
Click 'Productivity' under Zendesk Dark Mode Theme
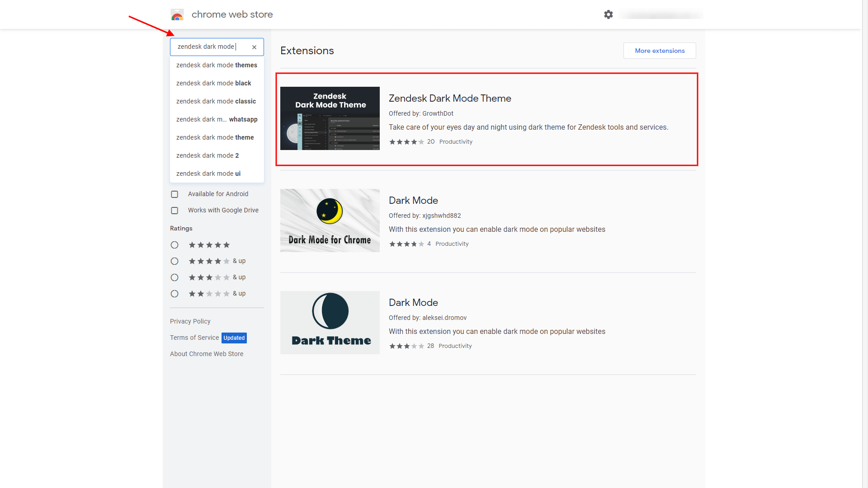click(x=456, y=142)
